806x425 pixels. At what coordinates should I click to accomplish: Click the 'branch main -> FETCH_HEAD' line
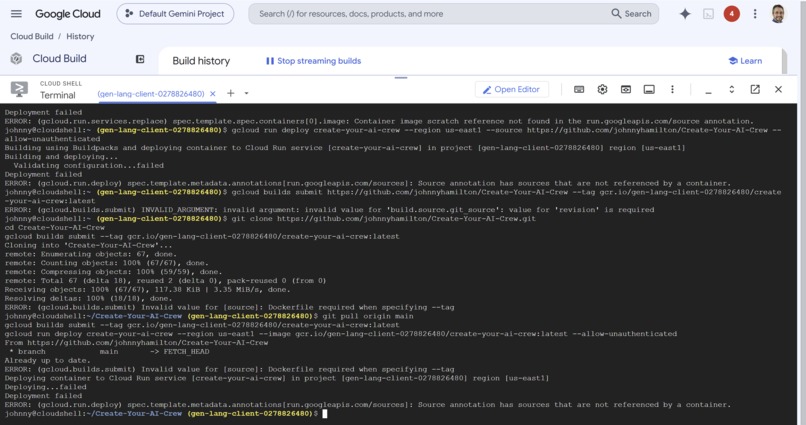109,352
